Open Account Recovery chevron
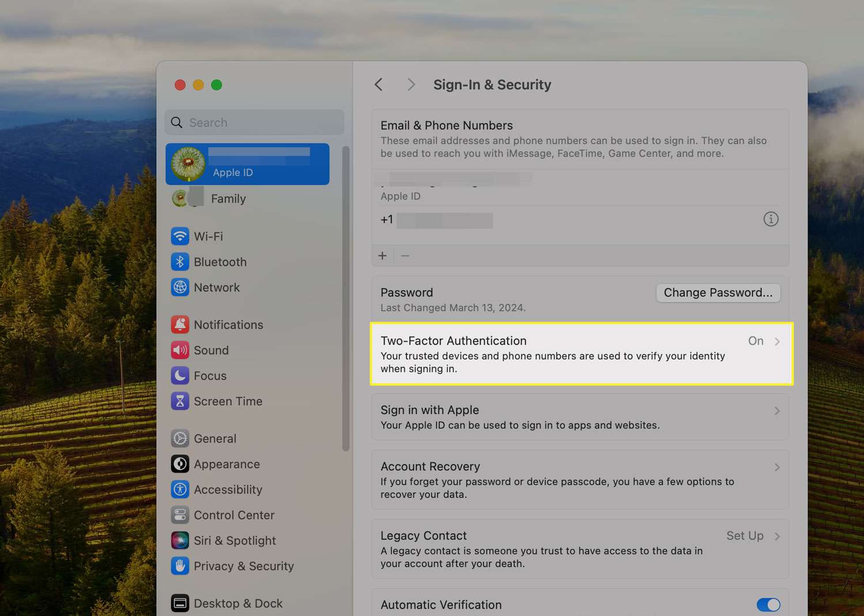Screen dimensions: 864x616 tap(777, 467)
